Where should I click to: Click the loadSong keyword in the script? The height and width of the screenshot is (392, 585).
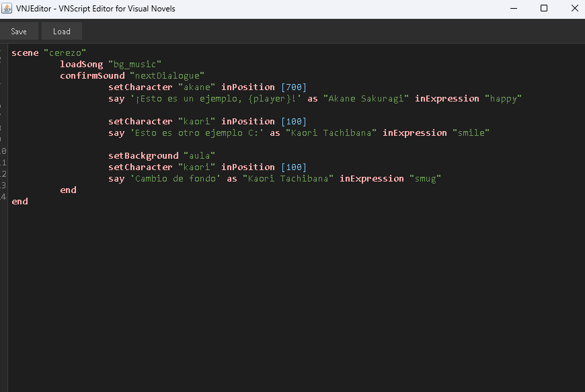pyautogui.click(x=81, y=64)
